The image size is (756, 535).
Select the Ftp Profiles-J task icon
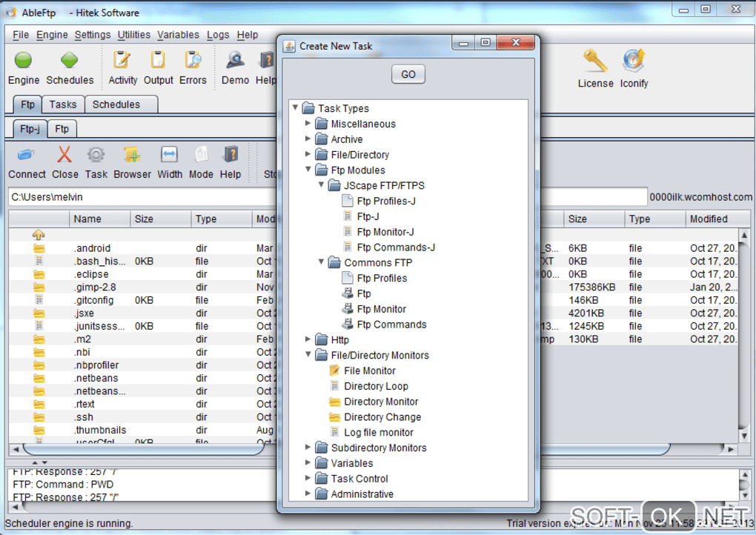point(347,201)
